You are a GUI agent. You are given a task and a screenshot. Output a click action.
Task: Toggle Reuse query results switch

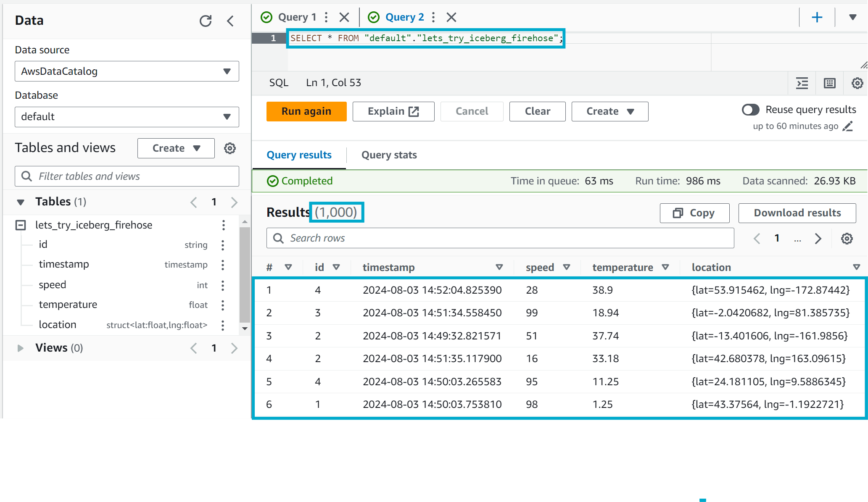(x=751, y=110)
